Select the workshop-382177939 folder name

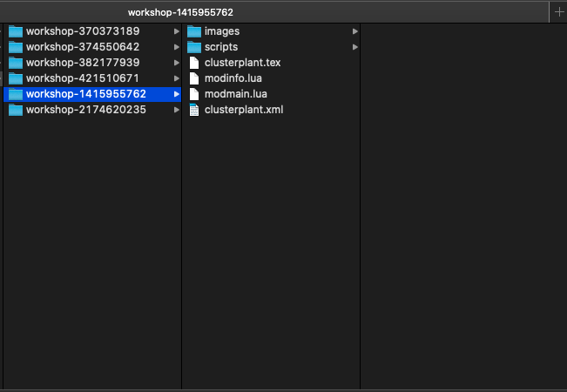tap(83, 63)
